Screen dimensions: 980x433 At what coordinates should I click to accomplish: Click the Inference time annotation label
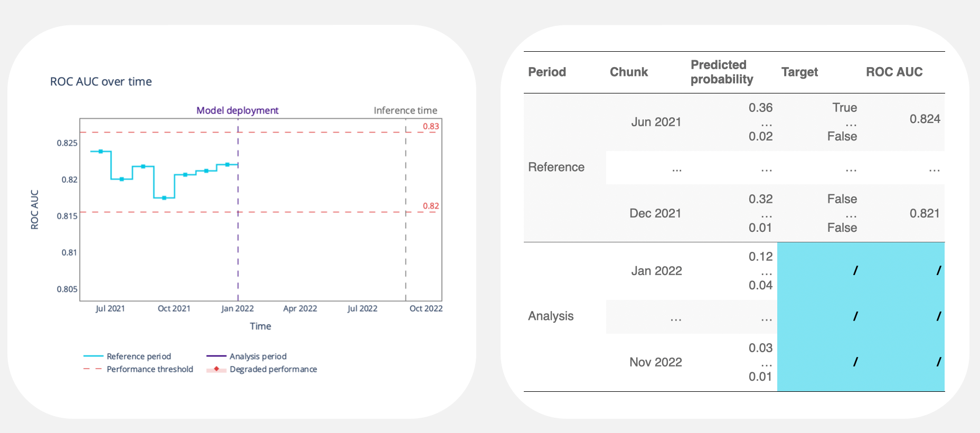(405, 110)
